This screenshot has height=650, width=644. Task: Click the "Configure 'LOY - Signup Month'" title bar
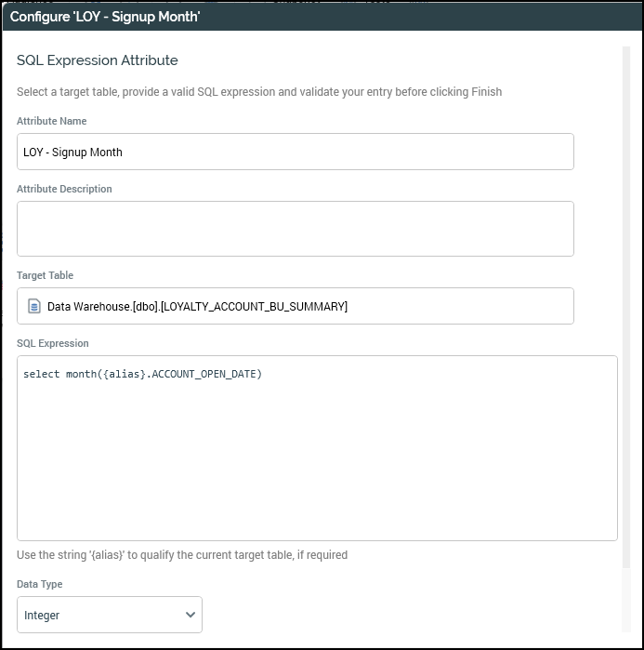pos(105,17)
